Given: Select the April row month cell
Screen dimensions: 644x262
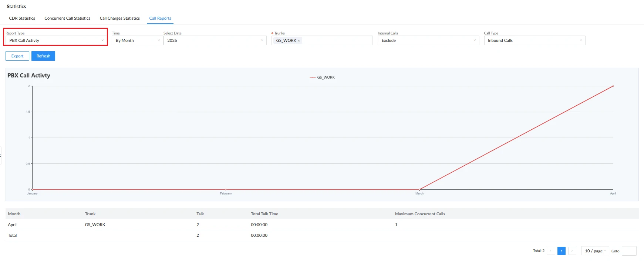Looking at the screenshot, I should (x=12, y=225).
